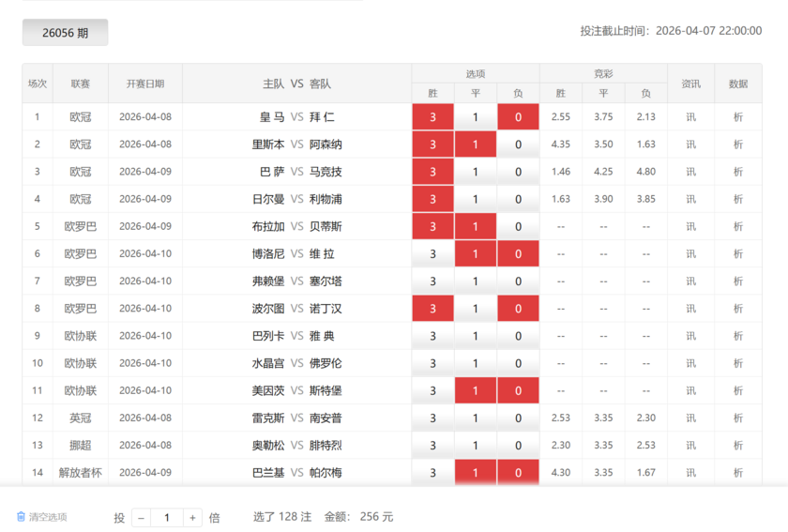Open analysis 析 for 奥勒松 VS 腓特烈
Screen dimensions: 788x532
(738, 446)
